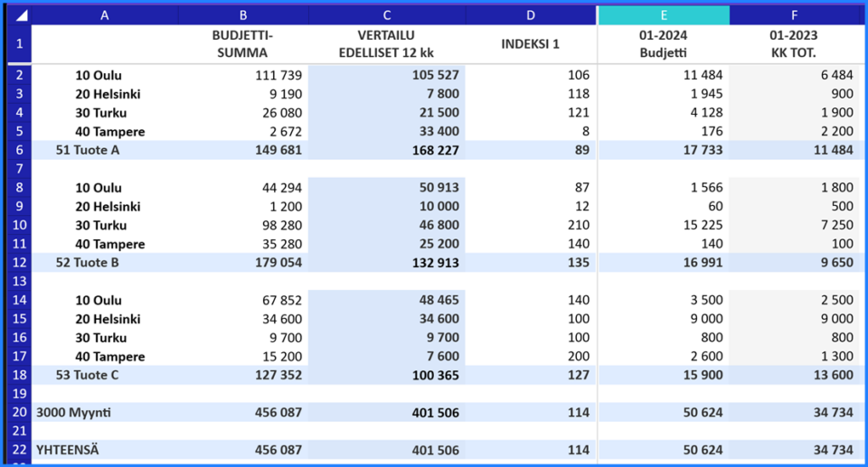The height and width of the screenshot is (467, 868).
Task: Select cell with value 6 484
Action: [x=795, y=75]
